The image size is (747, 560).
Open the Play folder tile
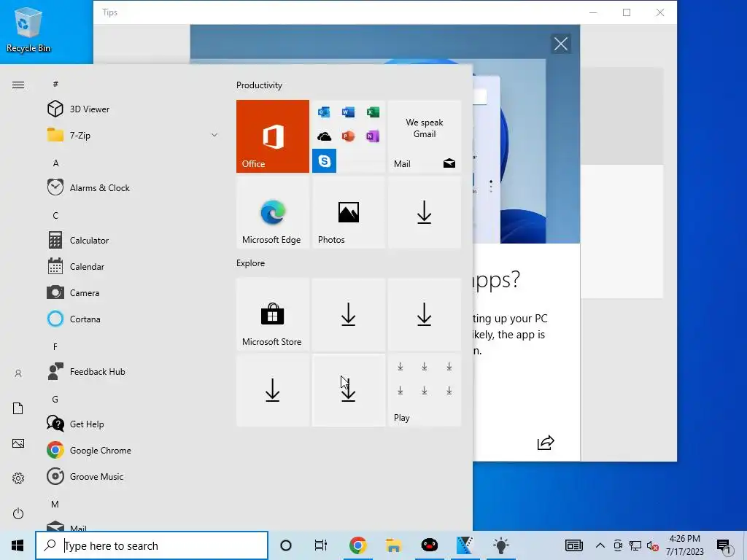pyautogui.click(x=425, y=390)
